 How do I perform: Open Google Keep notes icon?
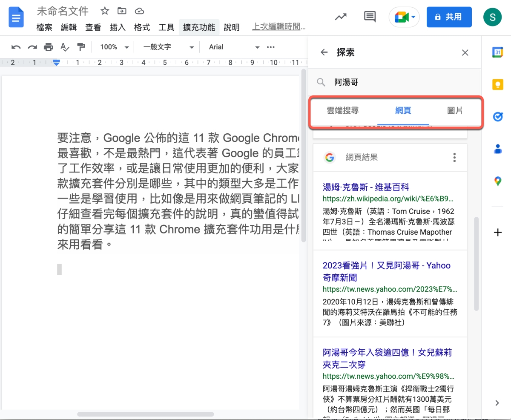click(497, 84)
